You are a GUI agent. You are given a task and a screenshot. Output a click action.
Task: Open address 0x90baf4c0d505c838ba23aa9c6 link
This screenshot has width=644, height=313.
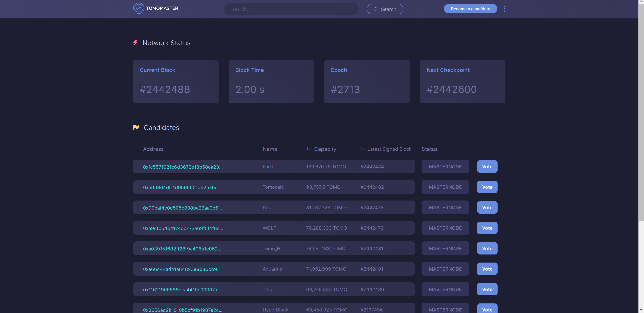coord(182,208)
